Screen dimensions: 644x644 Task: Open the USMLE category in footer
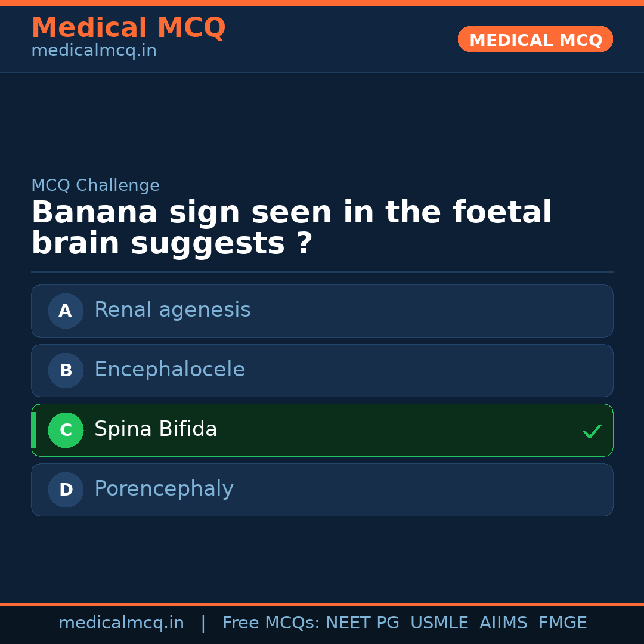click(439, 623)
